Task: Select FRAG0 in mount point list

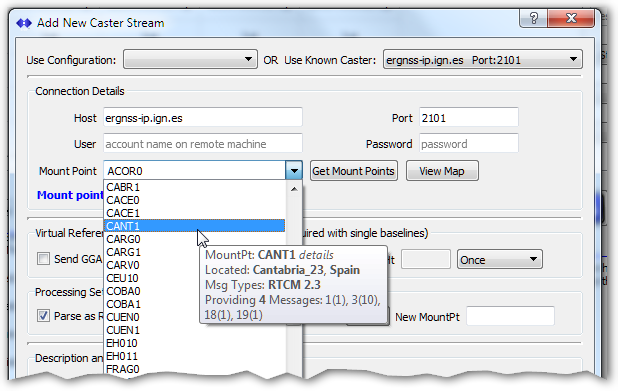Action: pos(195,369)
